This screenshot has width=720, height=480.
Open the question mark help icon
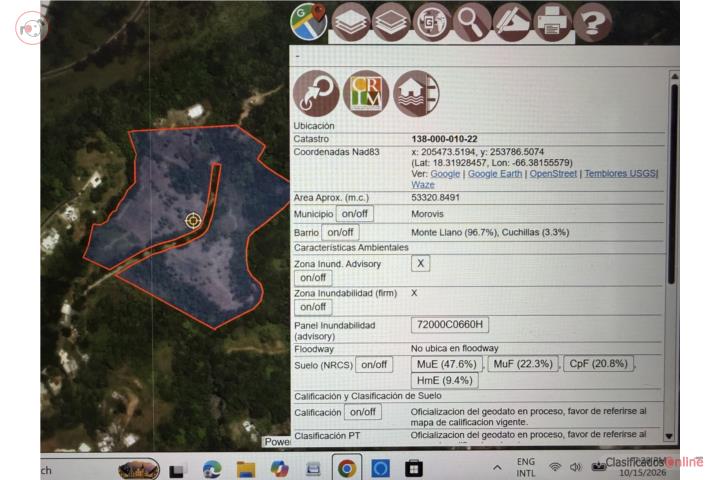point(593,22)
